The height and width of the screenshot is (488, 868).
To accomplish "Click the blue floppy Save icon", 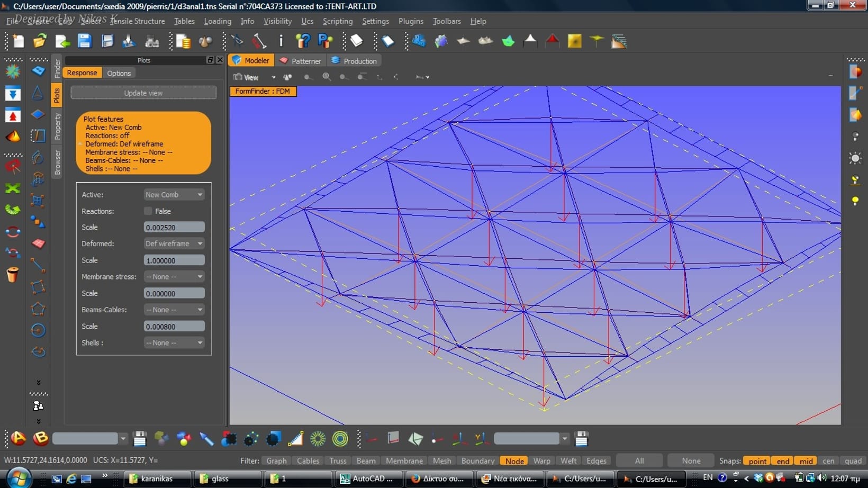I will [84, 41].
